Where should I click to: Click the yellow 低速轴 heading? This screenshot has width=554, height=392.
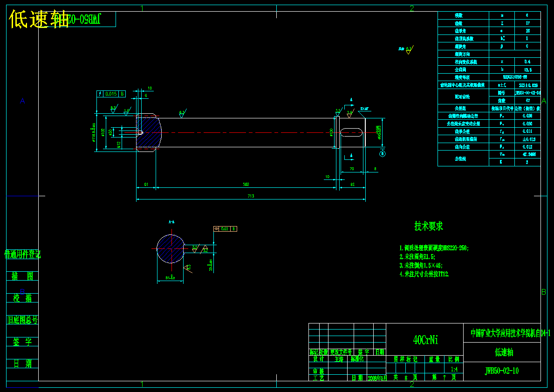(39, 19)
